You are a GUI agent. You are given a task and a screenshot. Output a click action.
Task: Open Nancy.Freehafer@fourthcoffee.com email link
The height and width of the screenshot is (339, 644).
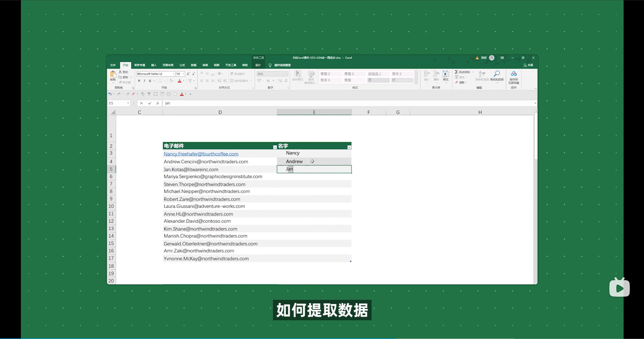coord(201,154)
